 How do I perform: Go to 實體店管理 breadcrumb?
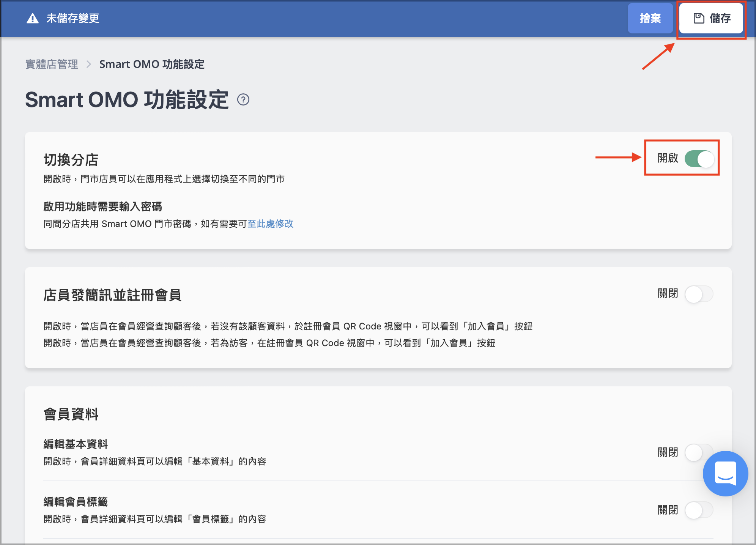tap(52, 64)
